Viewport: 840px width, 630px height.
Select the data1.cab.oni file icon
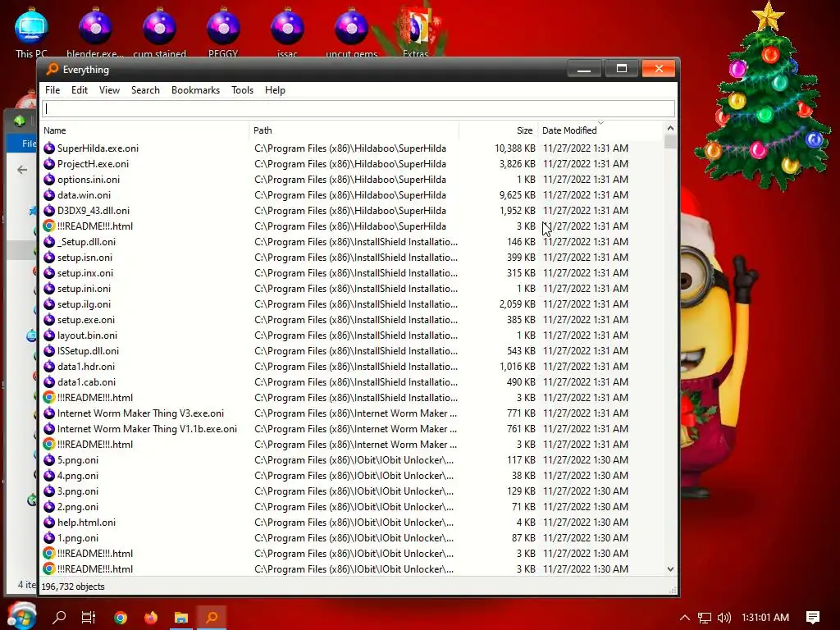point(49,382)
